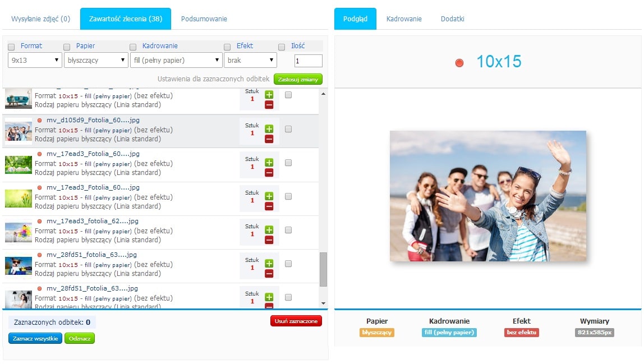This screenshot has height=364, width=644.
Task: Click the 'Zaznaczonych odbitek: 0' counter text
Action: click(x=52, y=322)
